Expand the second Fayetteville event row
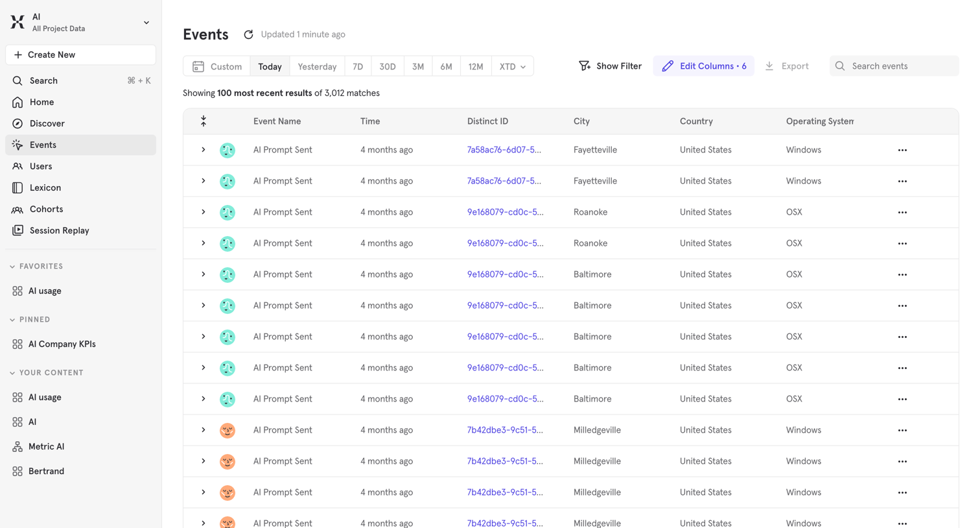 204,181
